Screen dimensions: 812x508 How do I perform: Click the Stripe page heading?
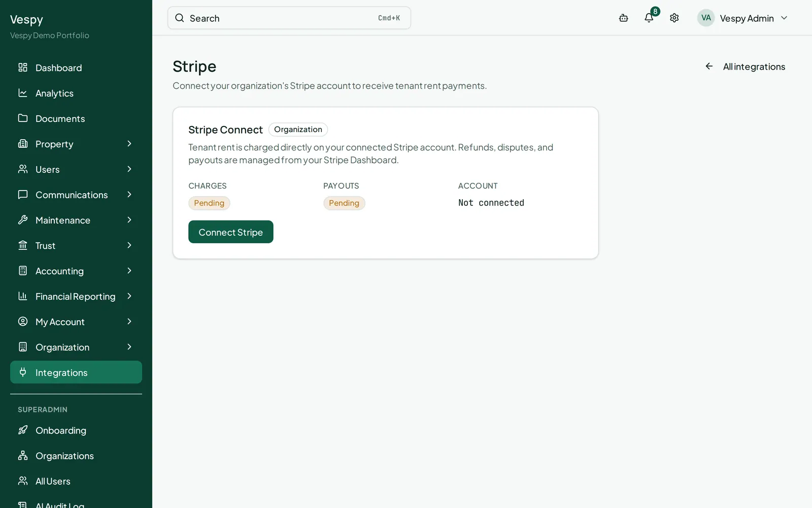pos(194,67)
